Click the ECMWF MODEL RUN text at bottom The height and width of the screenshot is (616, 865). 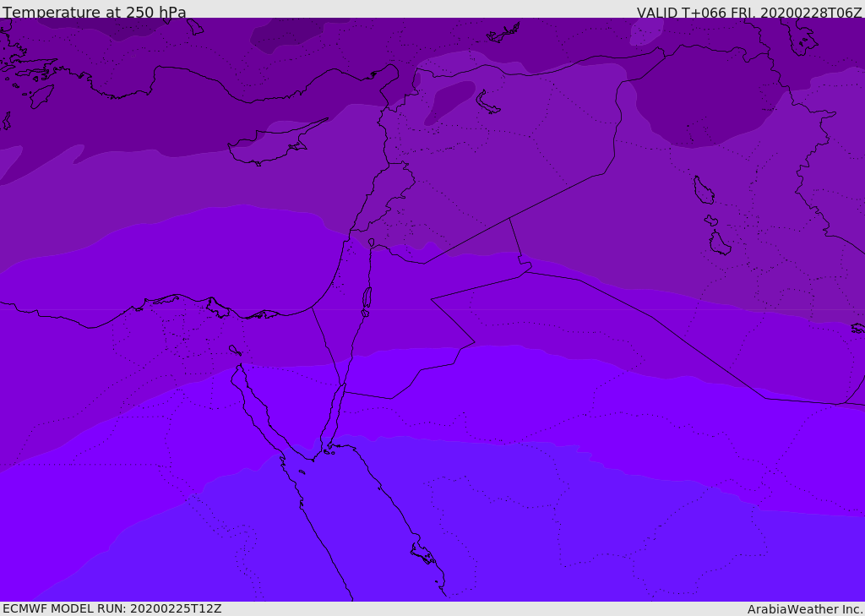(x=112, y=608)
